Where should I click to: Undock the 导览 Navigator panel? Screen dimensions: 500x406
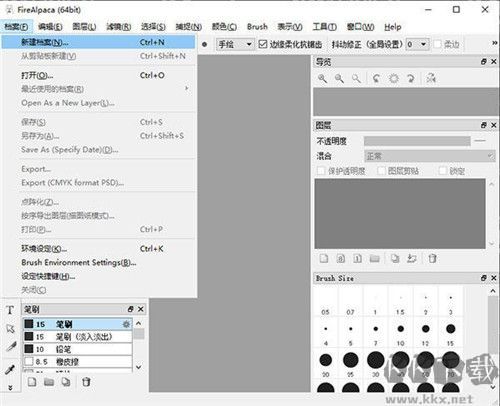point(484,62)
